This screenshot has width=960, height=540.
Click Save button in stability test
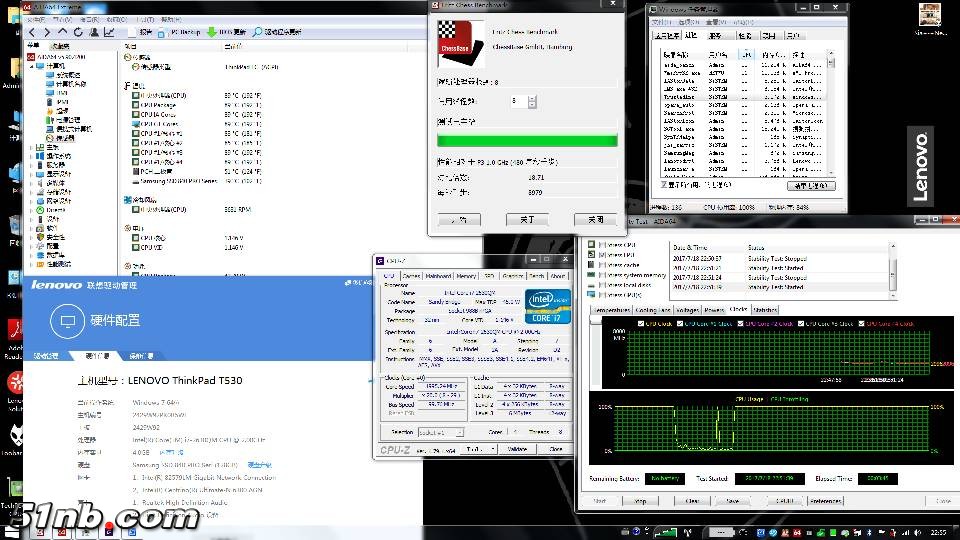pyautogui.click(x=732, y=501)
